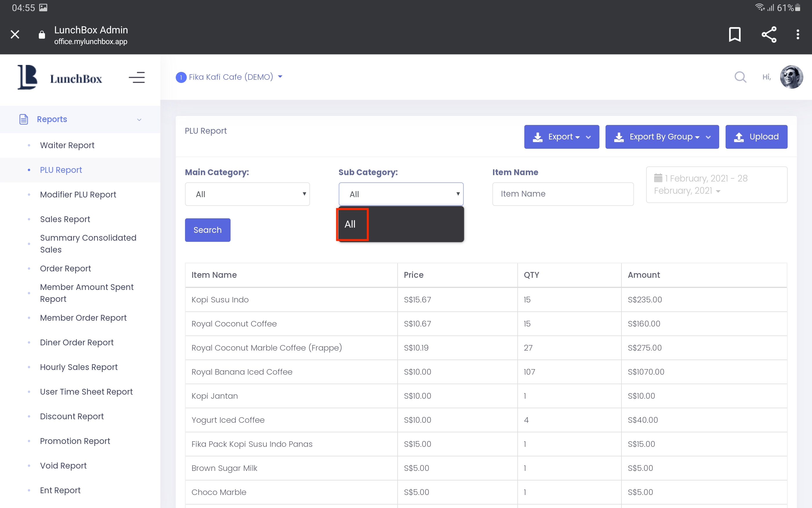This screenshot has height=508, width=812.
Task: Click the LunchBox logo
Action: pos(60,78)
